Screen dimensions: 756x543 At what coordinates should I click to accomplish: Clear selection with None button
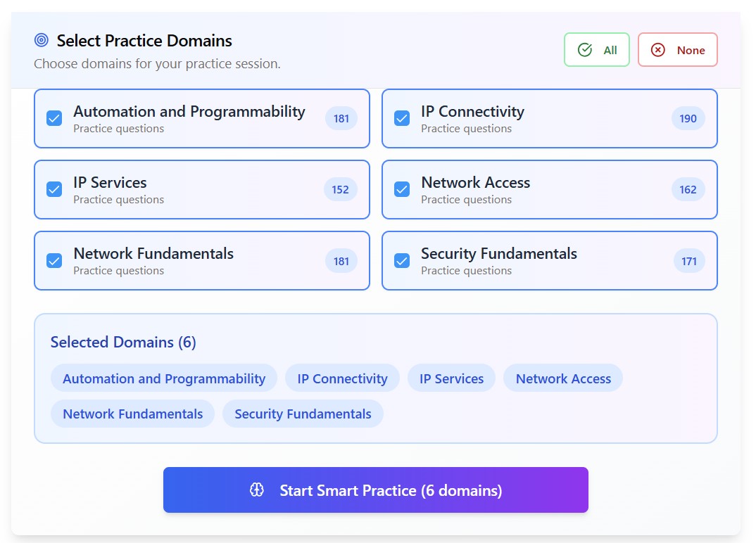tap(677, 50)
